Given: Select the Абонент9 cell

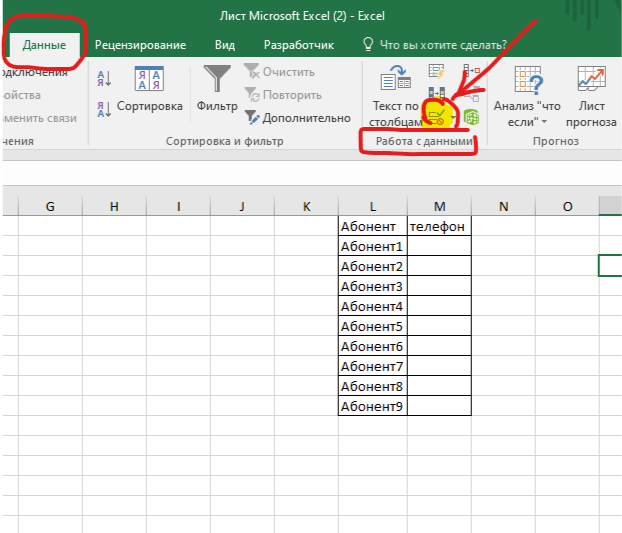Looking at the screenshot, I should [373, 406].
